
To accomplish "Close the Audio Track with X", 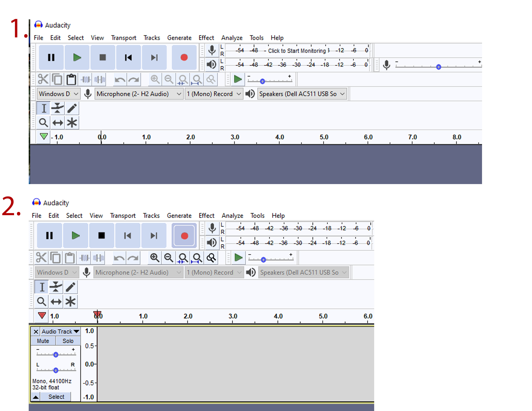I will tap(36, 331).
